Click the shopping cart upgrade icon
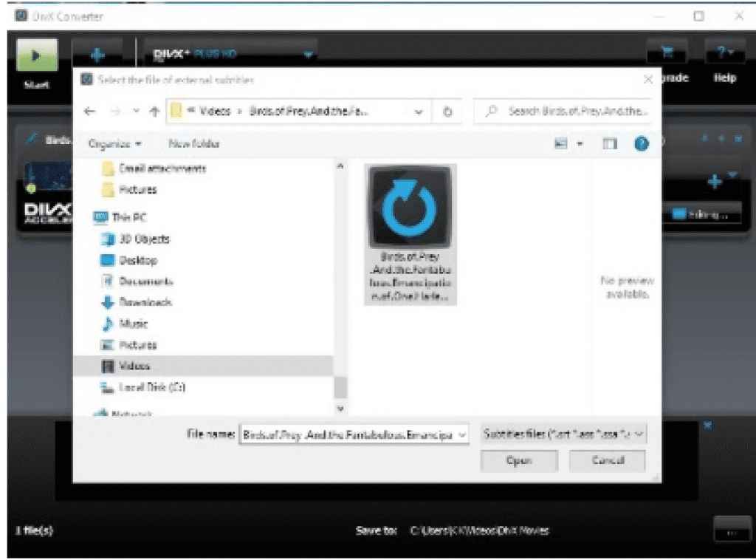Viewport: 756px width, 560px height. (667, 52)
